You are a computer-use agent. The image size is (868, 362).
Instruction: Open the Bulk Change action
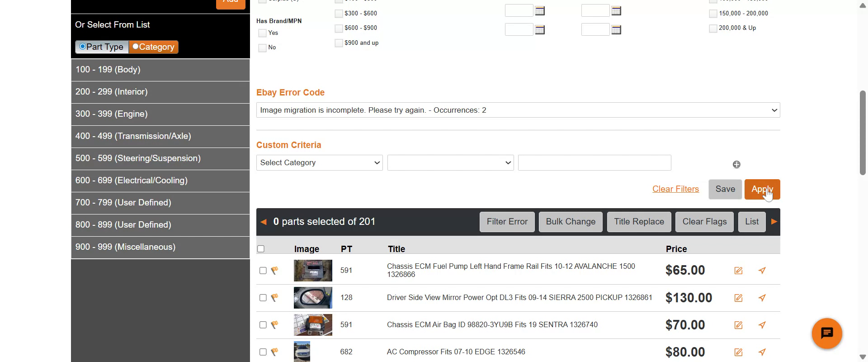(x=571, y=222)
